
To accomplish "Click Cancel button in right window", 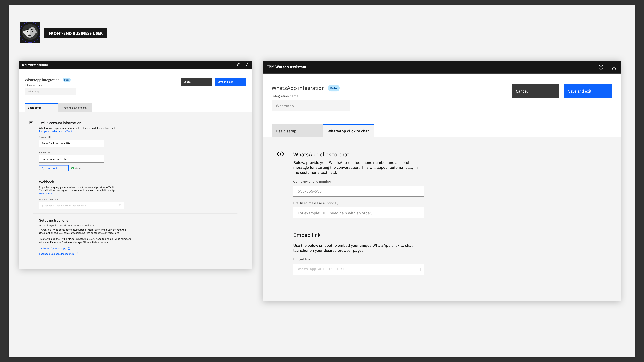I will [535, 91].
